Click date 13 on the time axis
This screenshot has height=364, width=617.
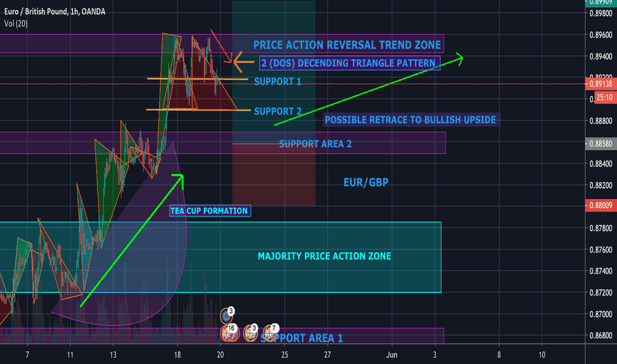pos(113,355)
